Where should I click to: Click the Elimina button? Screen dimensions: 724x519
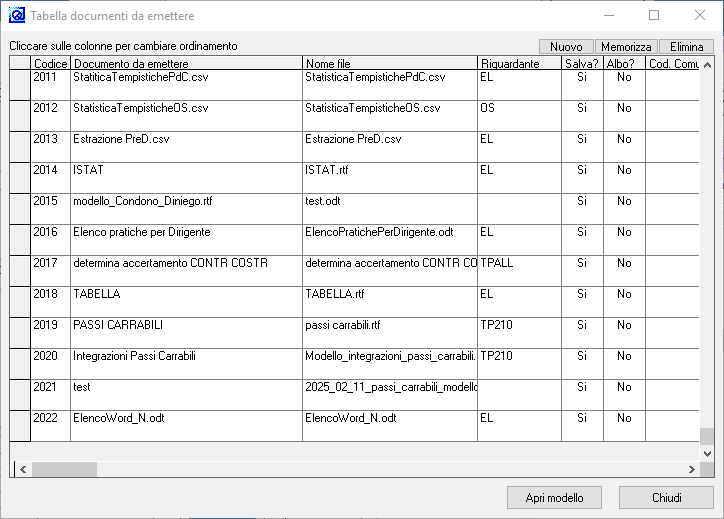pos(686,47)
